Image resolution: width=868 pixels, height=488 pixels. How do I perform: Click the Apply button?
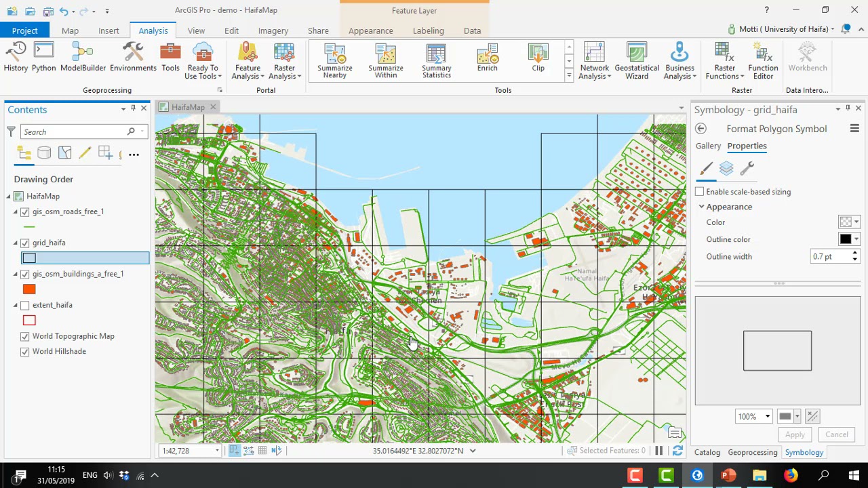tap(795, 435)
